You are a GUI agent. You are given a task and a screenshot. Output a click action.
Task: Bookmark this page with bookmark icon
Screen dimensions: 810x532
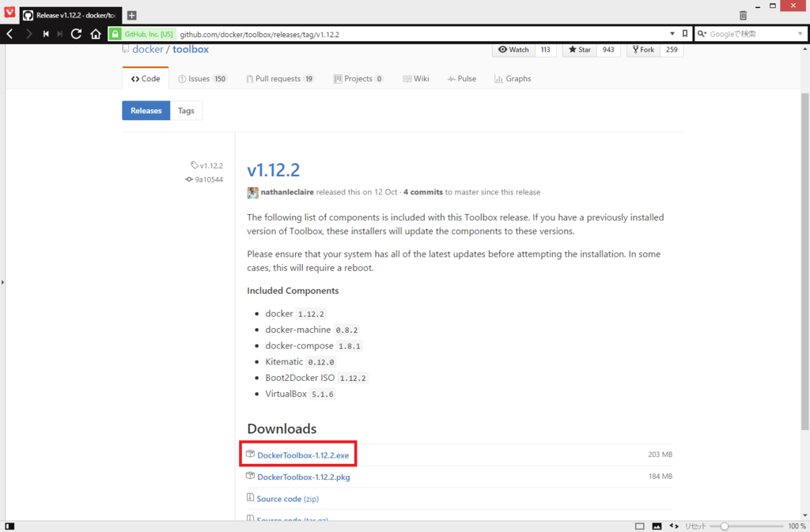pos(685,34)
